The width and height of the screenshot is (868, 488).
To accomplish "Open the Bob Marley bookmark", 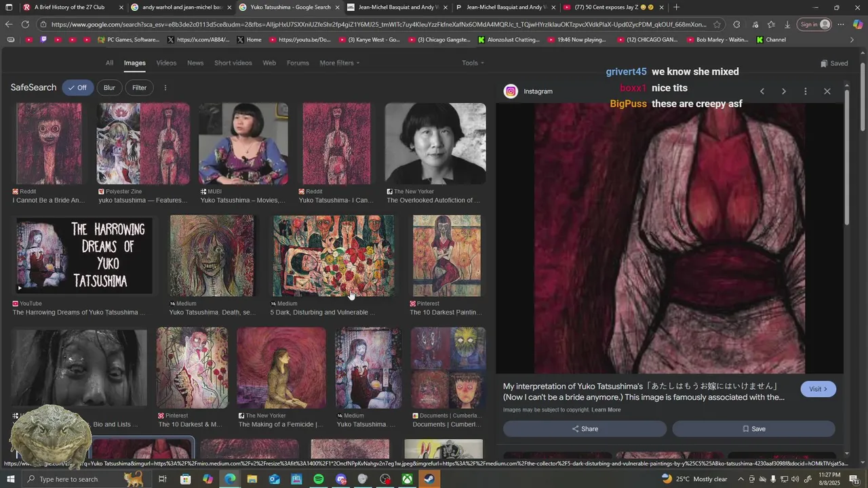I will (x=717, y=39).
